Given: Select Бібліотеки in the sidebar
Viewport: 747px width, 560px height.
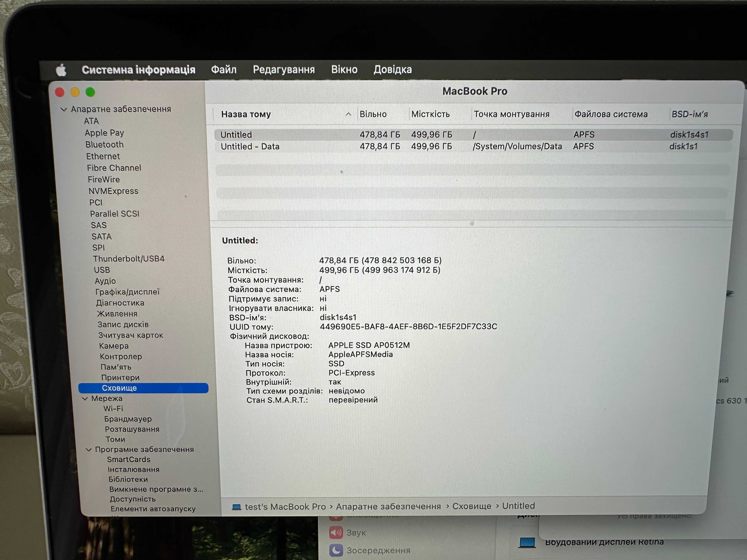Looking at the screenshot, I should (128, 480).
